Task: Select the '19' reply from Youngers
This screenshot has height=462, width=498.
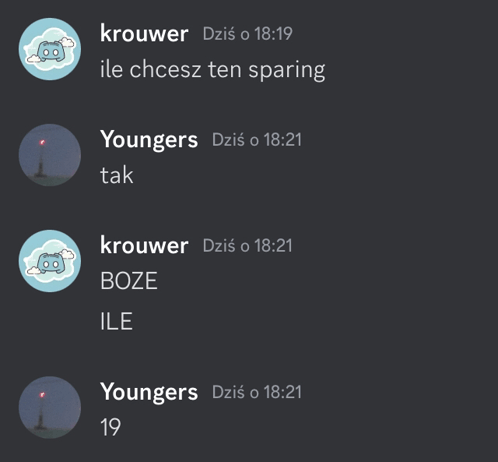Action: coord(110,427)
